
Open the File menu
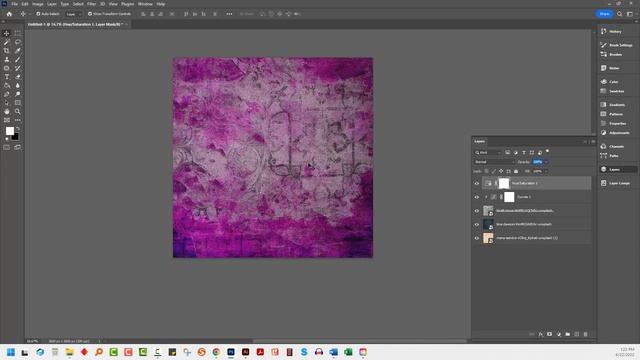(x=14, y=4)
